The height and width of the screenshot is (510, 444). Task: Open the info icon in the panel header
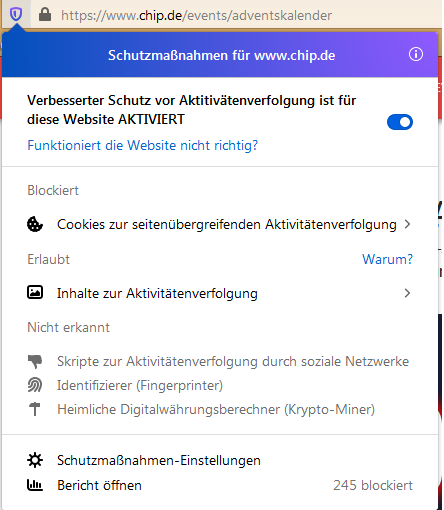[x=416, y=54]
